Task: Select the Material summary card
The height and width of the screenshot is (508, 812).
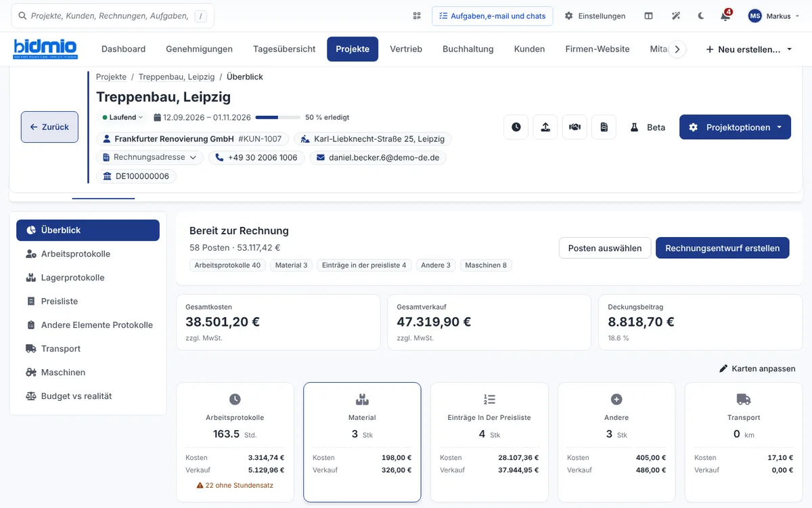Action: [x=362, y=442]
